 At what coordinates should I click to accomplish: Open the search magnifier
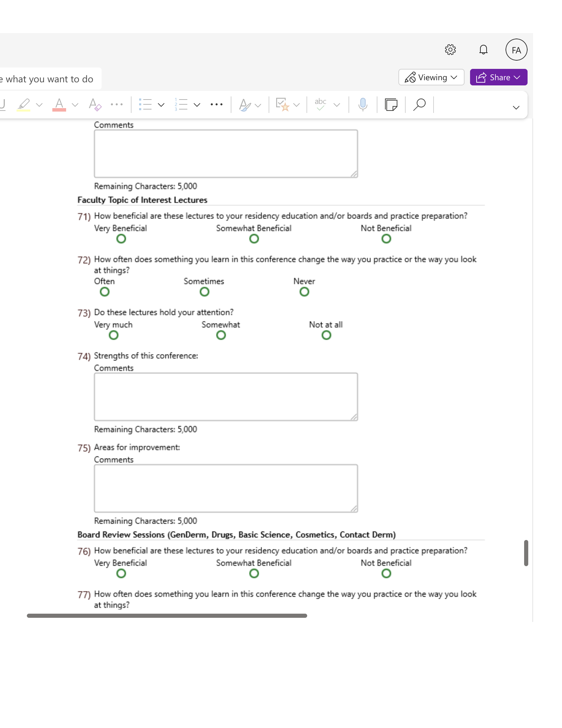coord(419,104)
